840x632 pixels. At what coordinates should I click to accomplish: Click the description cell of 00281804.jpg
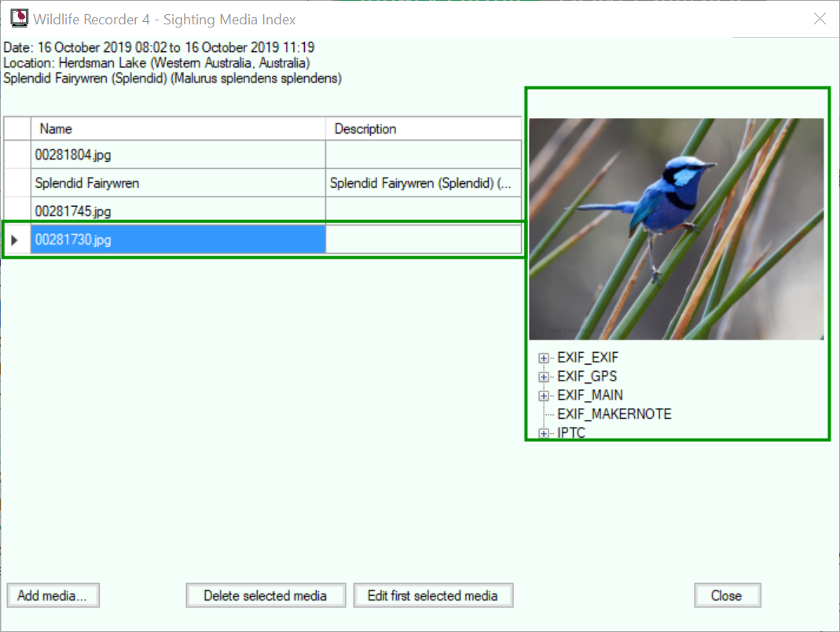click(424, 155)
